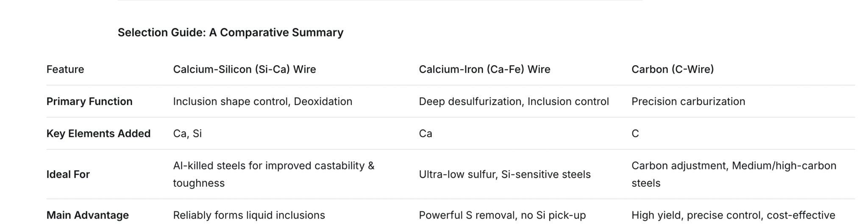
Task: Click the Primary Function row label
Action: click(89, 102)
